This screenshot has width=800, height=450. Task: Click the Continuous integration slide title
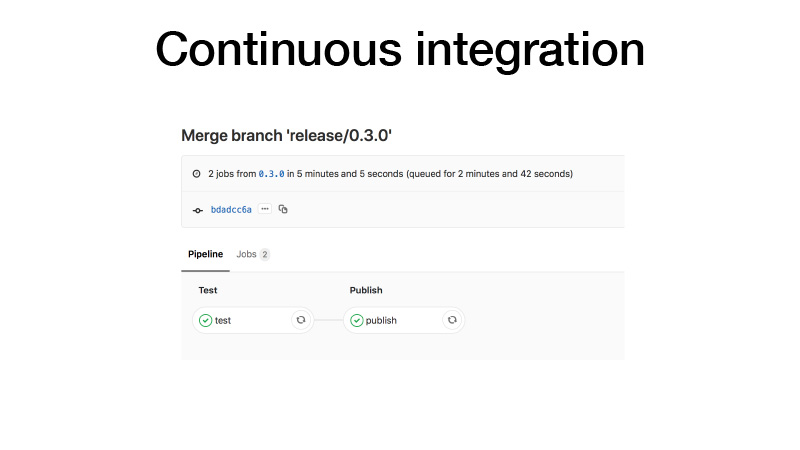coord(400,48)
